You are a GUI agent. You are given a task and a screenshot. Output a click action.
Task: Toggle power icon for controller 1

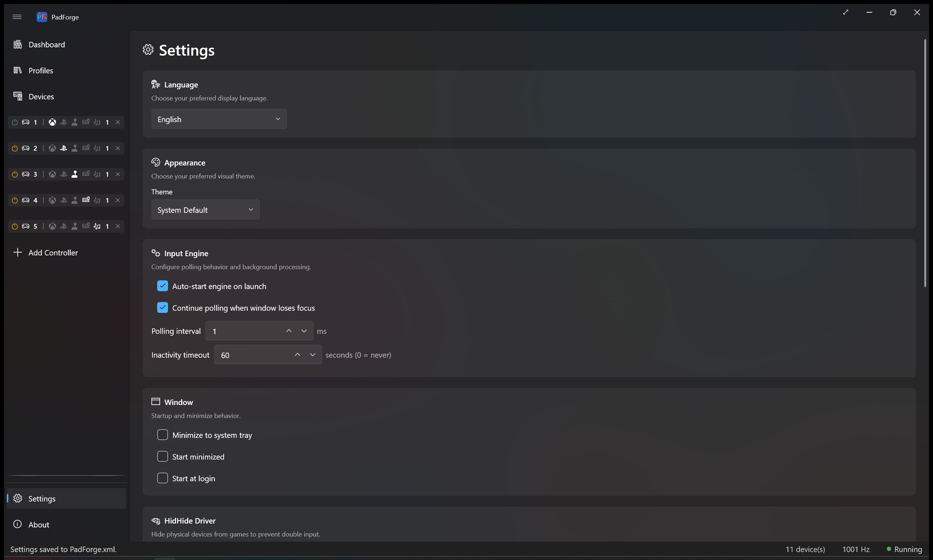tap(15, 122)
